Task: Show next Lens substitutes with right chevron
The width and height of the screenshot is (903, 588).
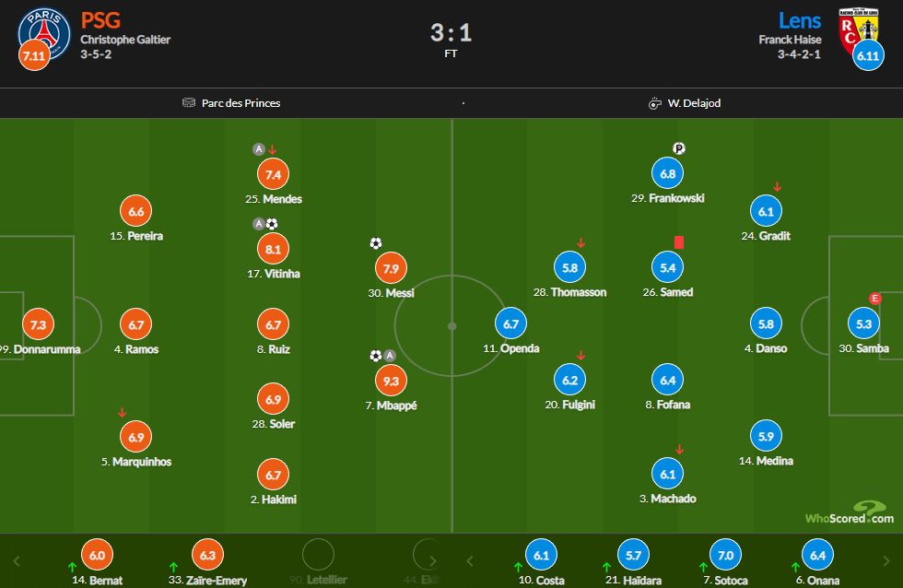Action: coord(886,560)
